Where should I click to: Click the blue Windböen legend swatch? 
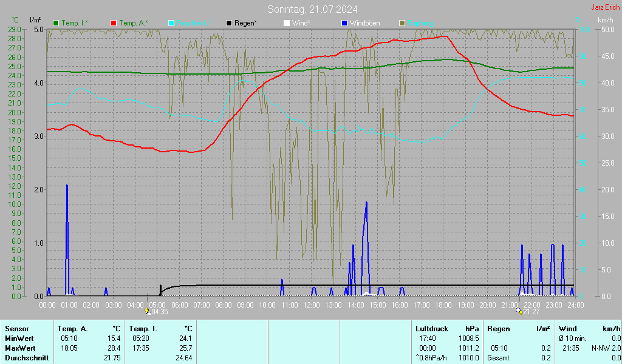(x=344, y=23)
